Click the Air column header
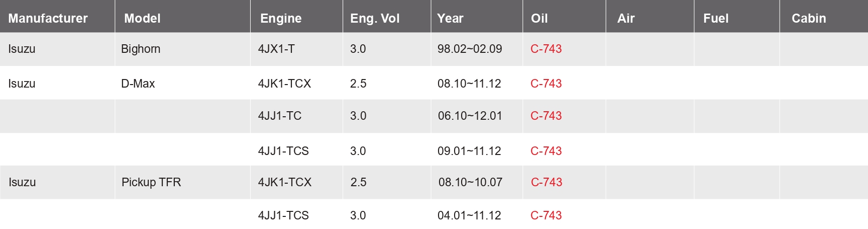The height and width of the screenshot is (229, 868). pos(626,18)
